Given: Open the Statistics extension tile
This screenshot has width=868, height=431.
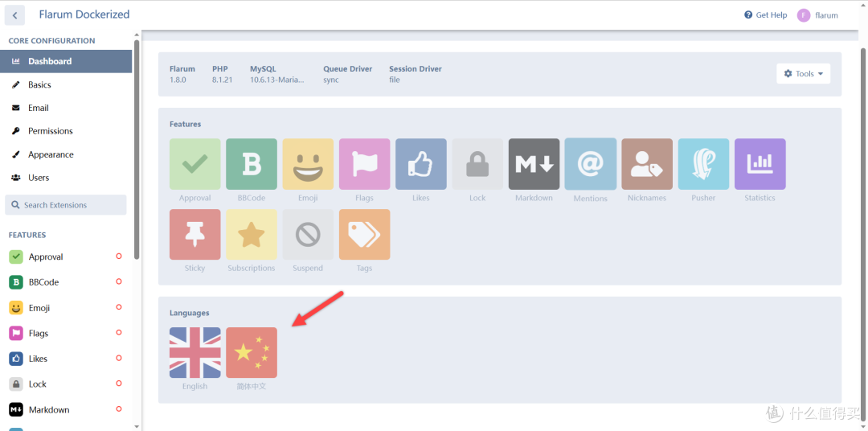Looking at the screenshot, I should [759, 164].
